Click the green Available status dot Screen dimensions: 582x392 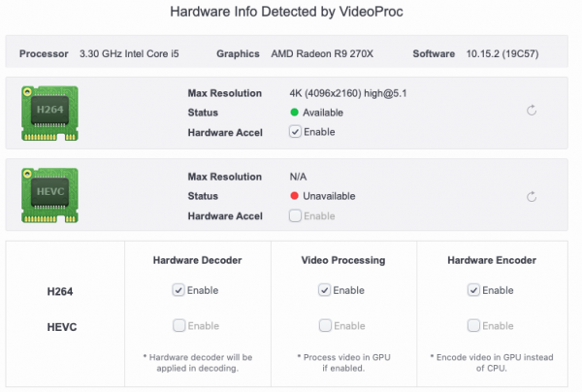(294, 112)
